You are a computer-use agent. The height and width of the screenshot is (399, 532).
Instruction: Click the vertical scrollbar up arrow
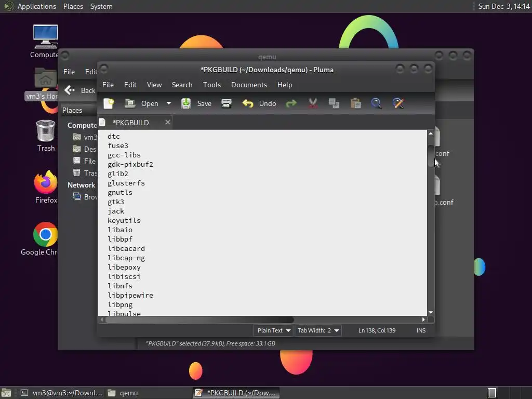click(431, 134)
